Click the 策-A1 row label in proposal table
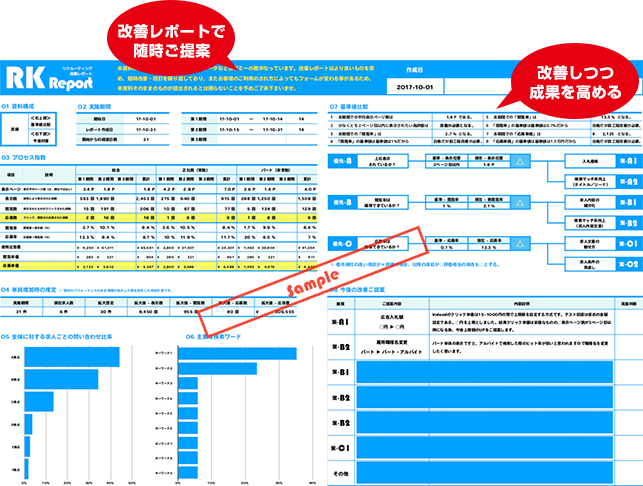Viewport: 643px width, 486px height. (341, 322)
